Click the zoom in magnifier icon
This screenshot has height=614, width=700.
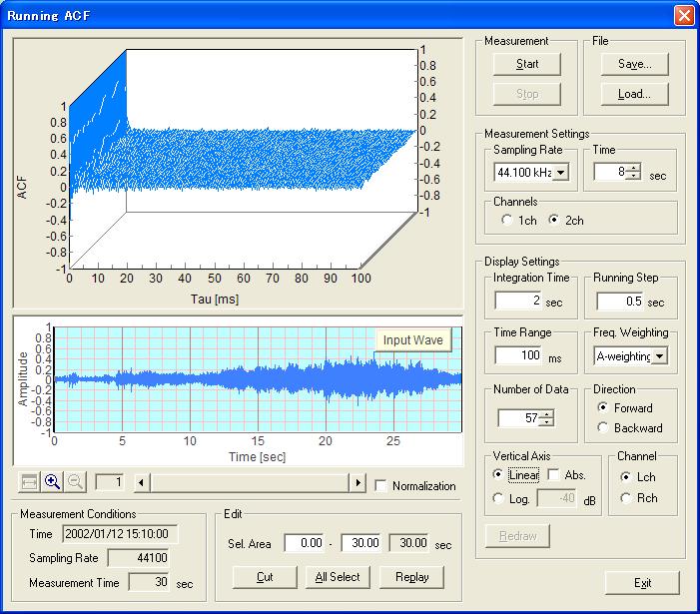pos(52,482)
